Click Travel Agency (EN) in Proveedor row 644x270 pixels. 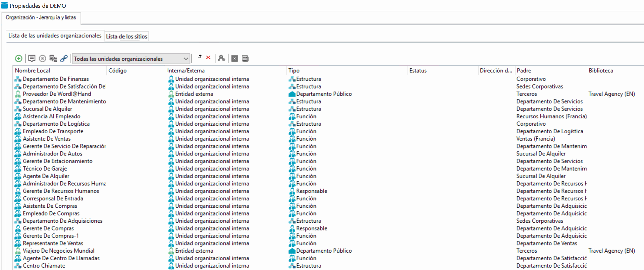click(x=611, y=94)
